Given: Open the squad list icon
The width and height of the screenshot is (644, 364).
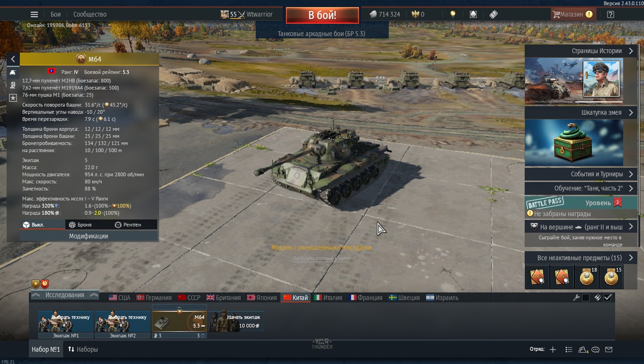Looking at the screenshot, I should [x=569, y=349].
